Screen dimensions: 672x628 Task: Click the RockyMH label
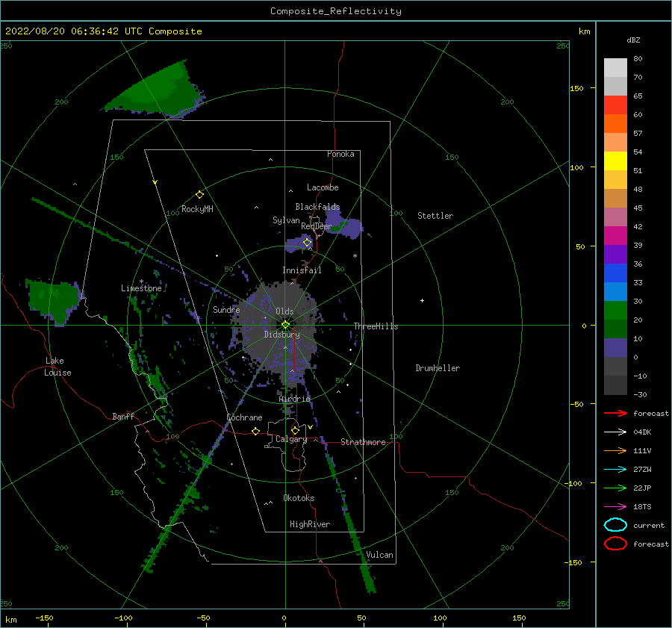click(197, 209)
